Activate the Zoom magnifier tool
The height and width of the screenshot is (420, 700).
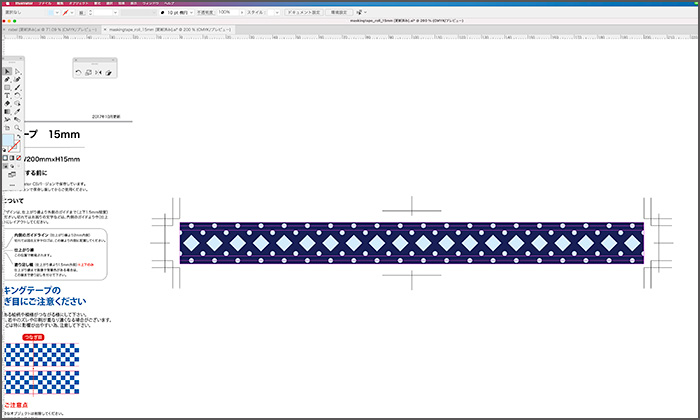tap(18, 128)
